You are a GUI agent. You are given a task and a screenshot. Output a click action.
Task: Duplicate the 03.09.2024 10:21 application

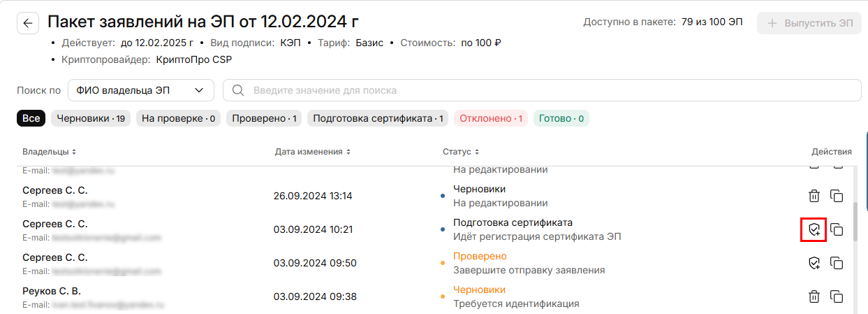tap(836, 229)
